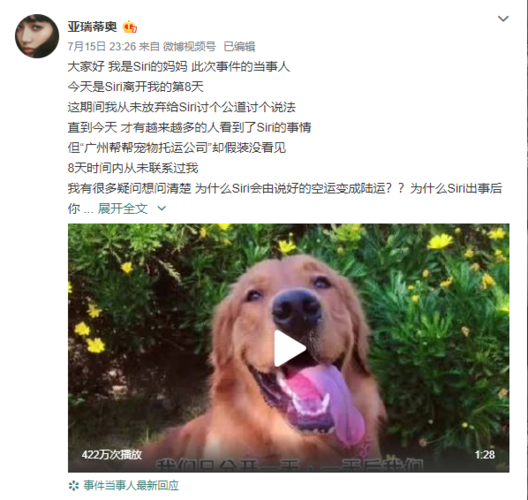
Task: Click the user's profile avatar picture
Action: [37, 36]
